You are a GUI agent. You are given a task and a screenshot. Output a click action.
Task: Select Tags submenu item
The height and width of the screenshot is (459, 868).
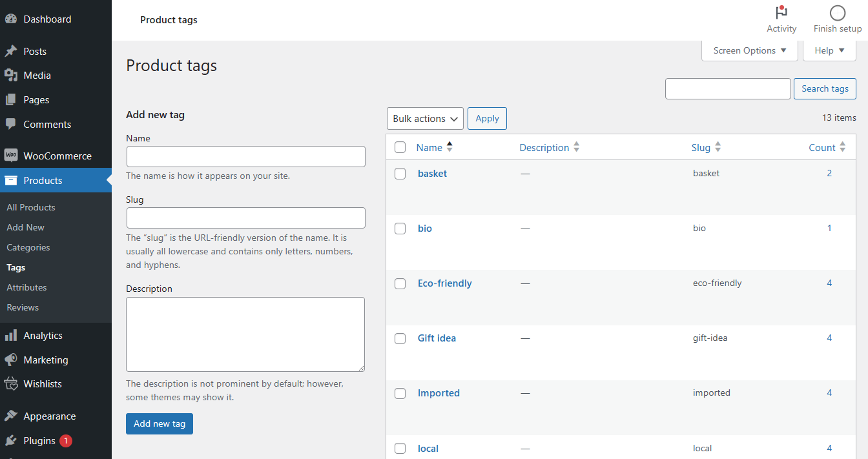[x=16, y=267]
